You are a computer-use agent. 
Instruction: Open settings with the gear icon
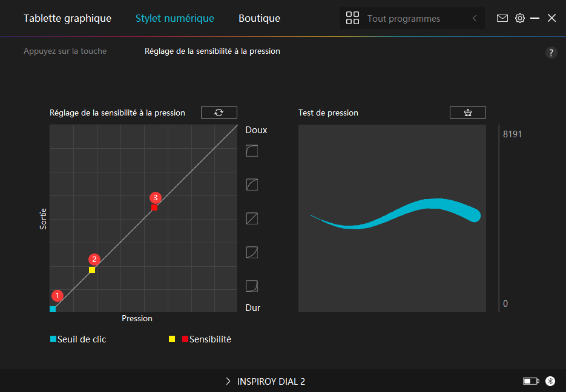pyautogui.click(x=520, y=18)
